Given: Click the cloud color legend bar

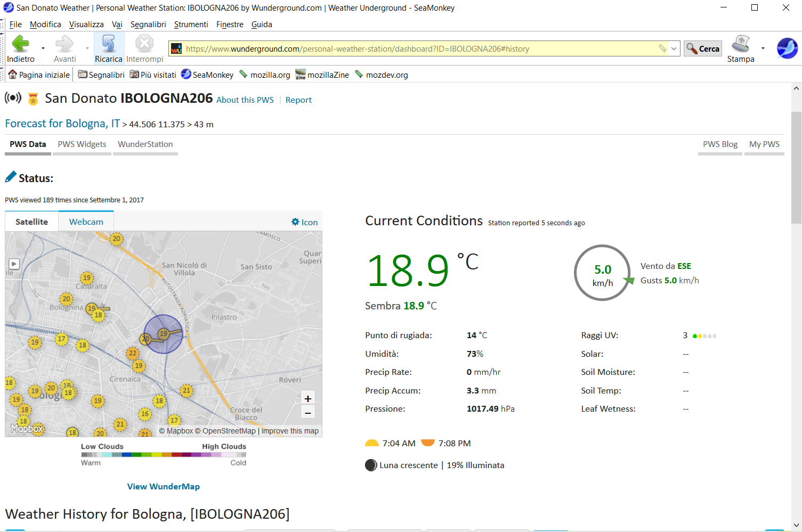Looking at the screenshot, I should pyautogui.click(x=164, y=455).
